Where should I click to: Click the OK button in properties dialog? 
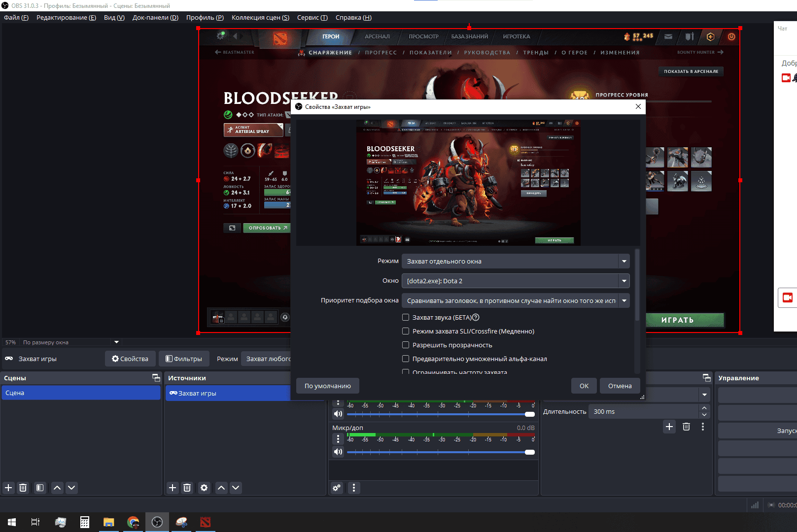(584, 386)
